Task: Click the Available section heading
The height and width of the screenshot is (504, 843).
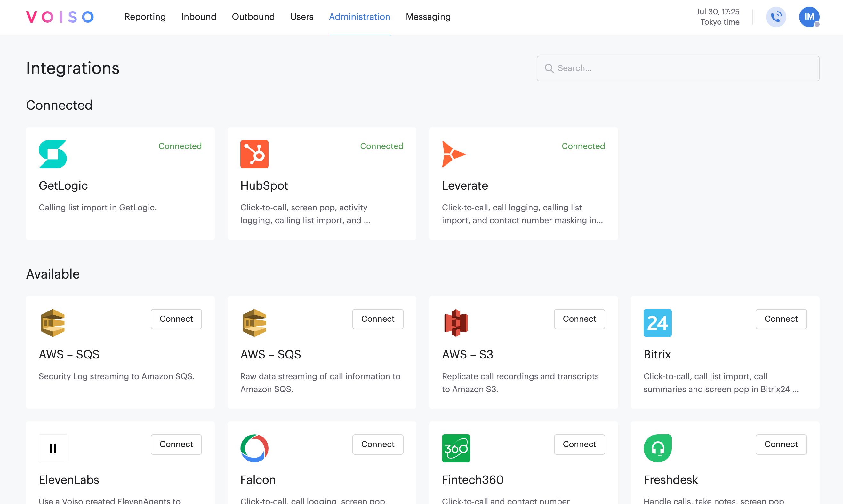Action: point(53,274)
